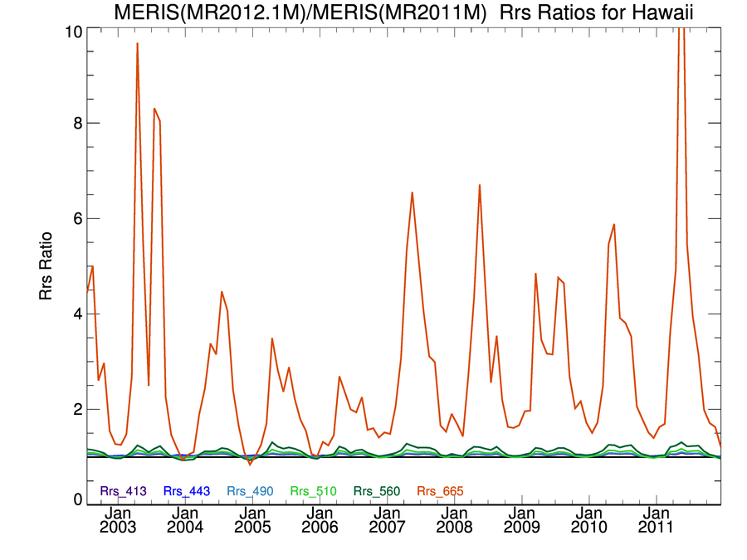
Task: Click the Rrs_490 legend label
Action: tap(250, 491)
